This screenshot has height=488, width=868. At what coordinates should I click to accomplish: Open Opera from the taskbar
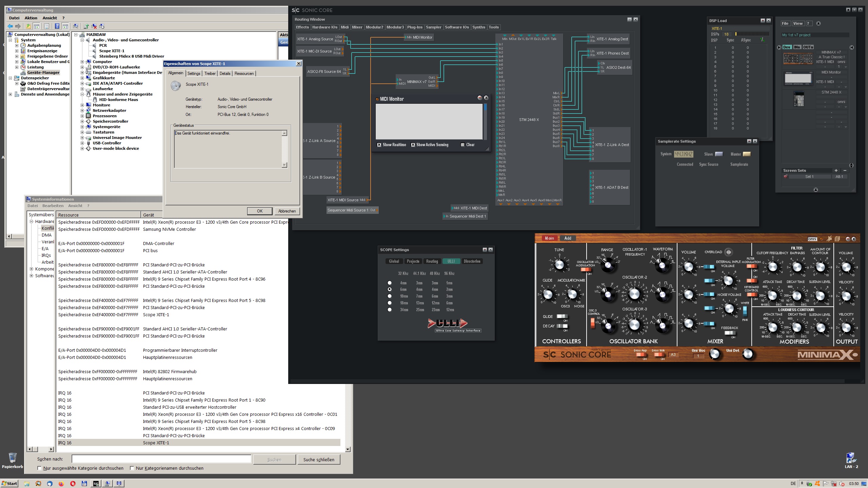click(x=73, y=484)
